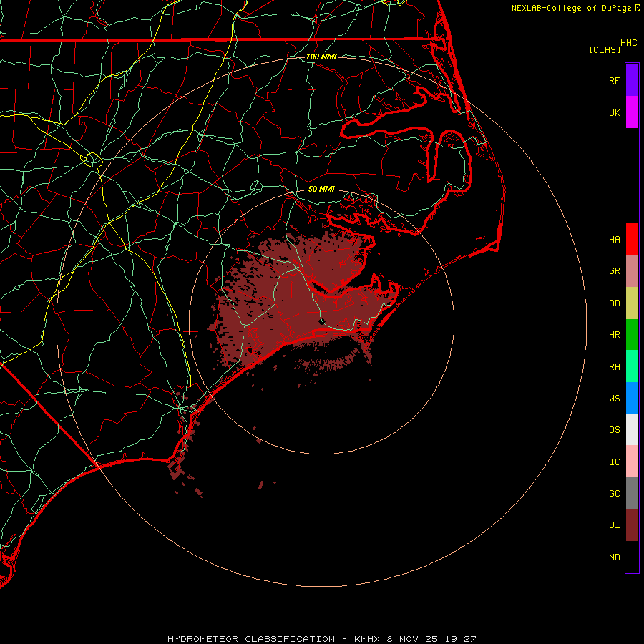Click the UK legend label

pyautogui.click(x=615, y=112)
